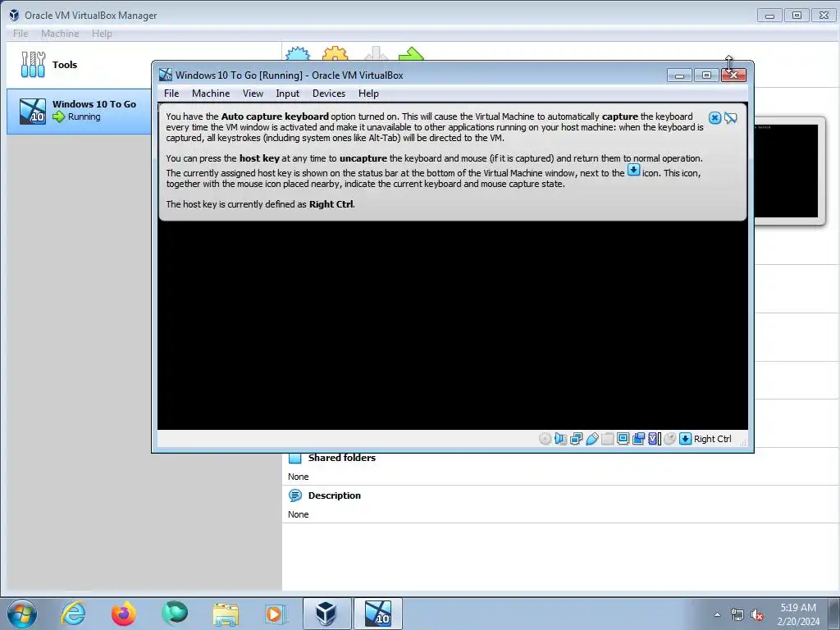Click the network tray icon
Screen dimensions: 840x630
[x=737, y=614]
